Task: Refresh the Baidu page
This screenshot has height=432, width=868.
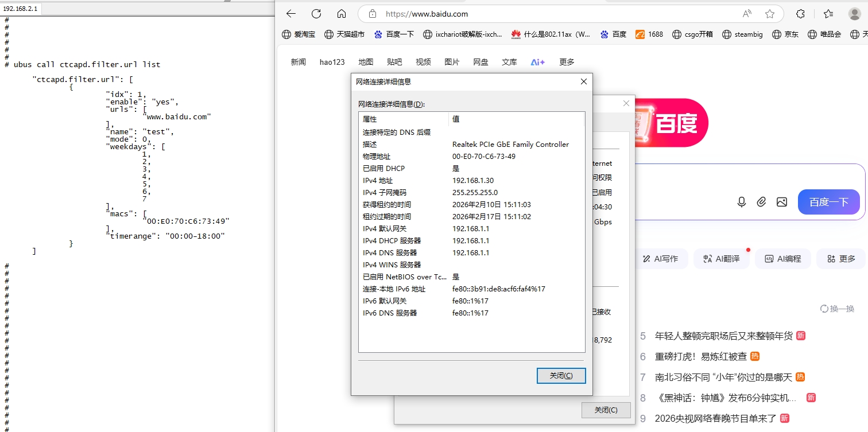Action: click(316, 14)
